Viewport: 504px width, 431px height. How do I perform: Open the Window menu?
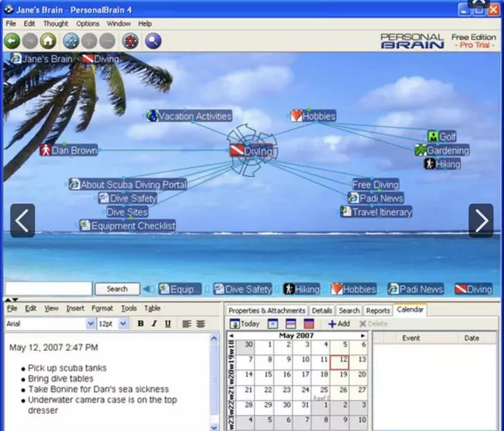click(x=119, y=23)
